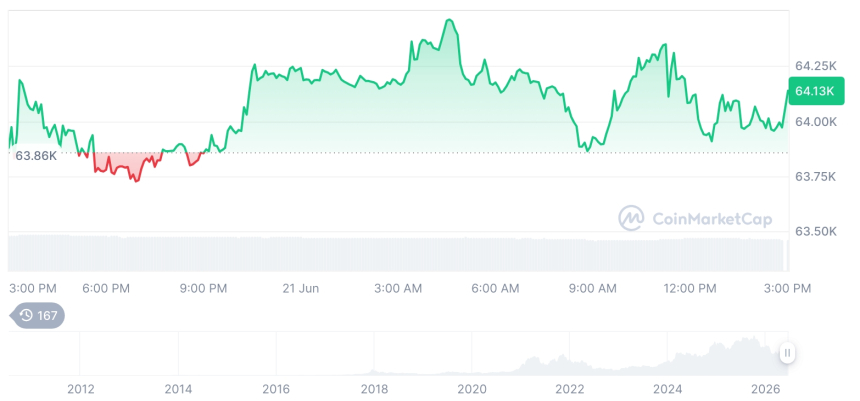The height and width of the screenshot is (401, 860).
Task: Select 2014 on the overview timeline
Action: tap(178, 389)
